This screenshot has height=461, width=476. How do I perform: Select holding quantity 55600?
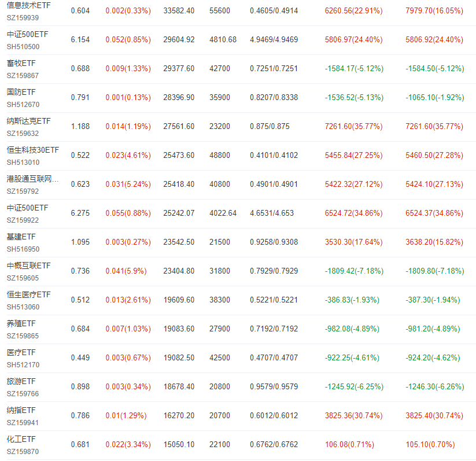tap(219, 10)
